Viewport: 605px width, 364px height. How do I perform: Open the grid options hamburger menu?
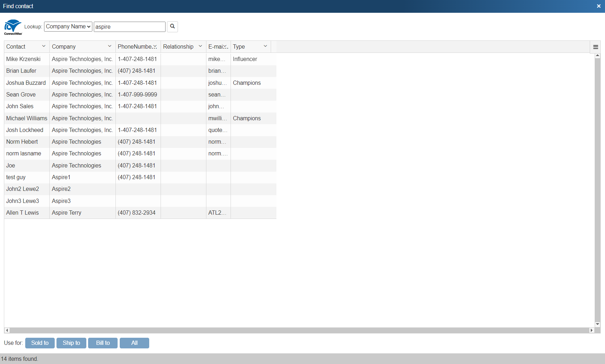click(595, 46)
